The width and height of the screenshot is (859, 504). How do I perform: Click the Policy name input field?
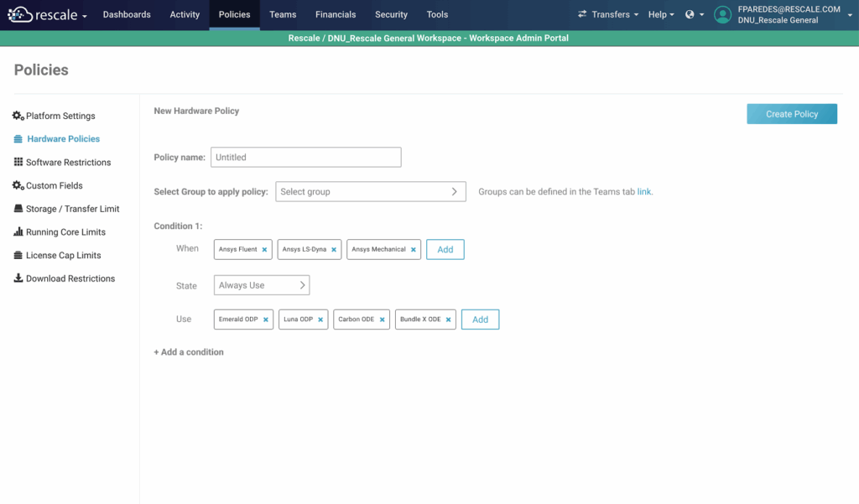[305, 158]
